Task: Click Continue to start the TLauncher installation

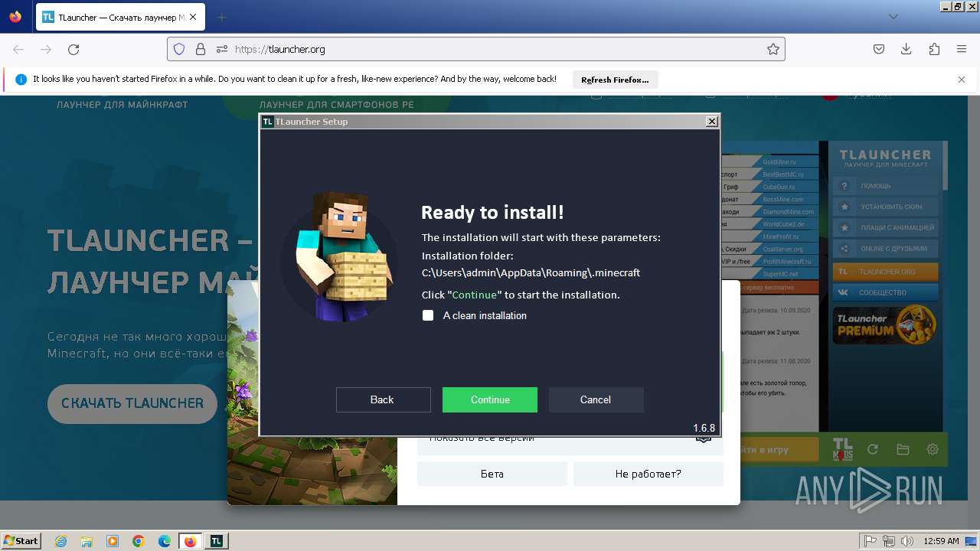Action: point(490,399)
